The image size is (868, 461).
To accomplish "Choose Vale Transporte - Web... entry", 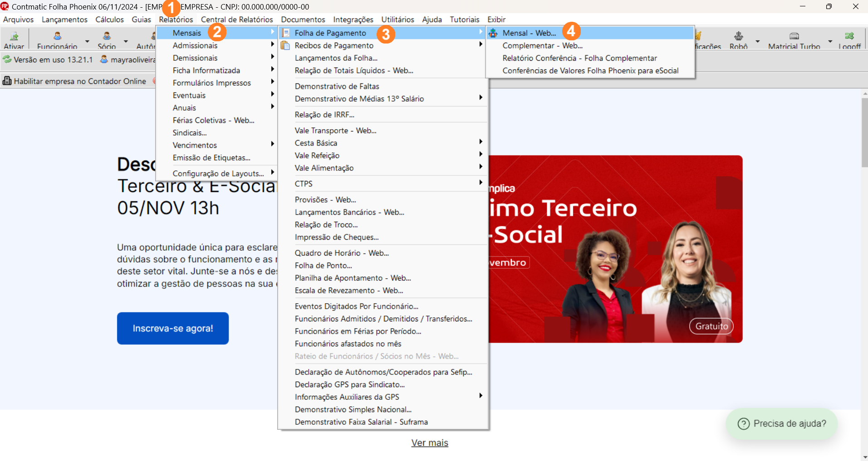I will point(383,131).
